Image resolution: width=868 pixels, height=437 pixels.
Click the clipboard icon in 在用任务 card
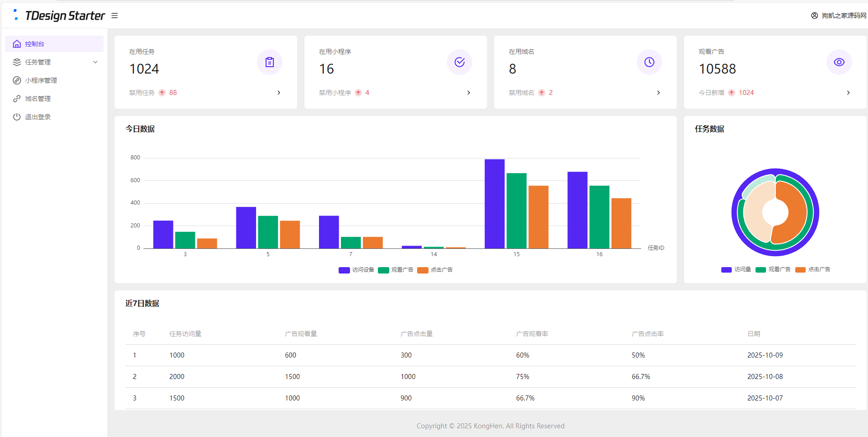[x=270, y=62]
